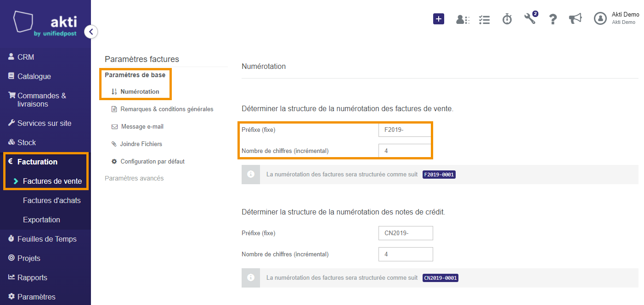
Task: Click the Akti logo
Action: (45, 24)
